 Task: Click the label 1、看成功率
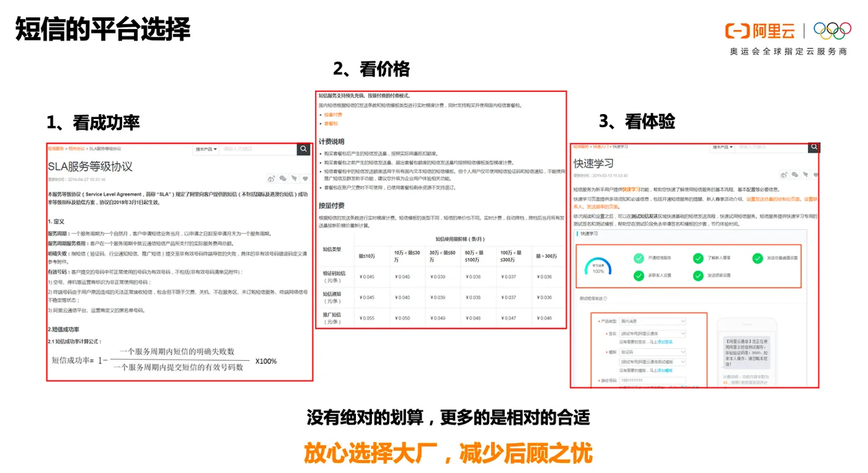click(94, 122)
